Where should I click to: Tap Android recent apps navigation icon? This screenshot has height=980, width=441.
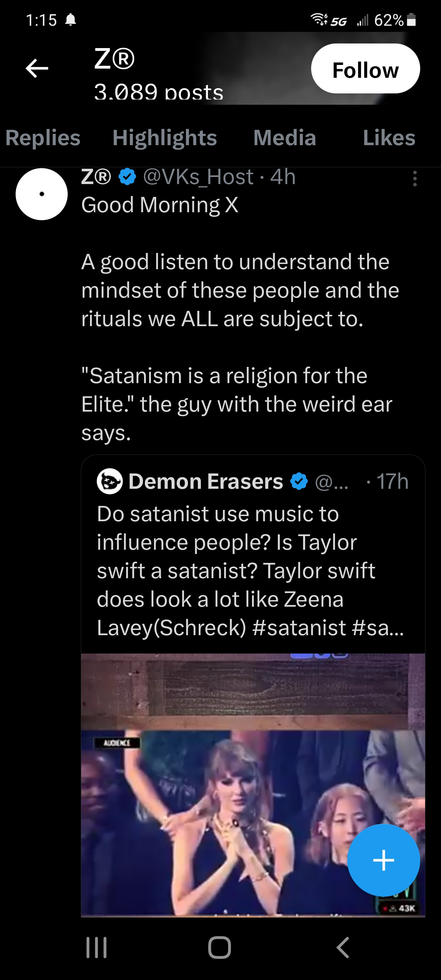(x=97, y=947)
